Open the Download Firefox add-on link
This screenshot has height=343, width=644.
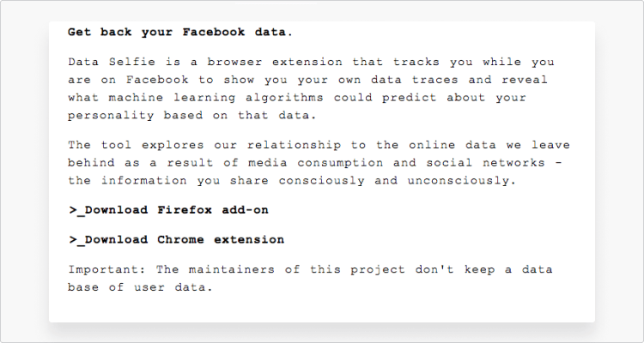(x=168, y=210)
